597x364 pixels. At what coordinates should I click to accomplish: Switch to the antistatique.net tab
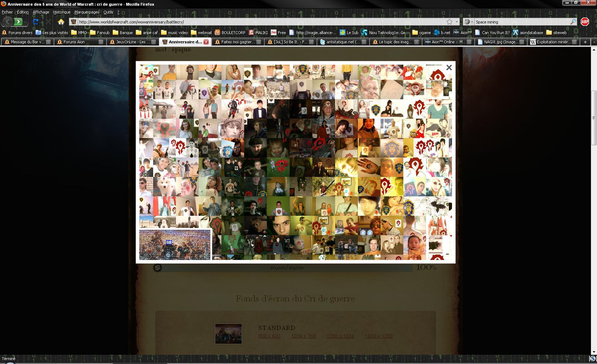[x=343, y=42]
